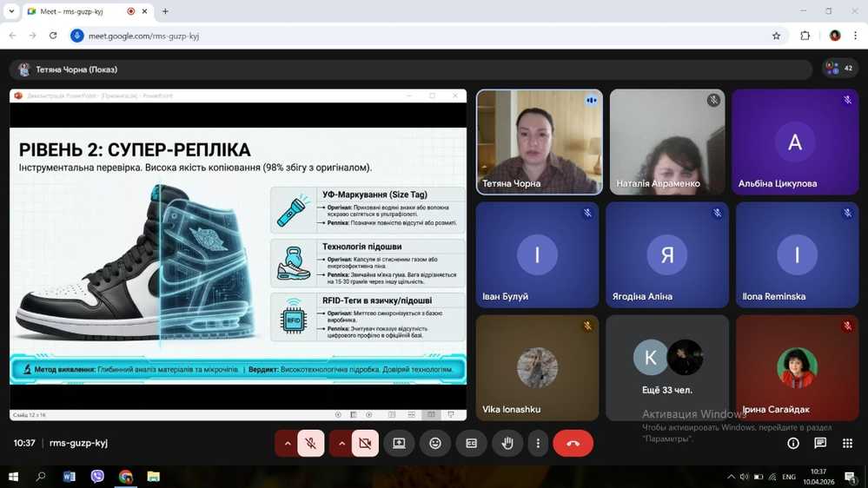Open the chat panel icon
Screen dimensions: 868x488
(820, 443)
